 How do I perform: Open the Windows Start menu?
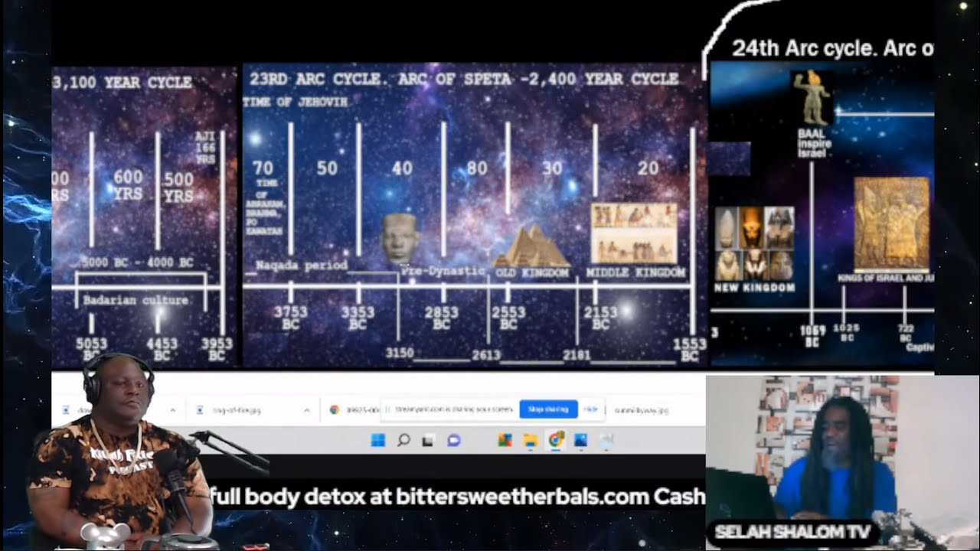pos(378,440)
